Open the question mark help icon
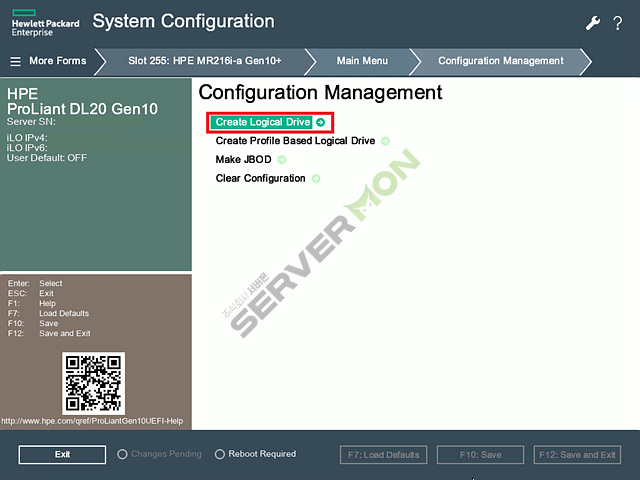 pyautogui.click(x=618, y=23)
